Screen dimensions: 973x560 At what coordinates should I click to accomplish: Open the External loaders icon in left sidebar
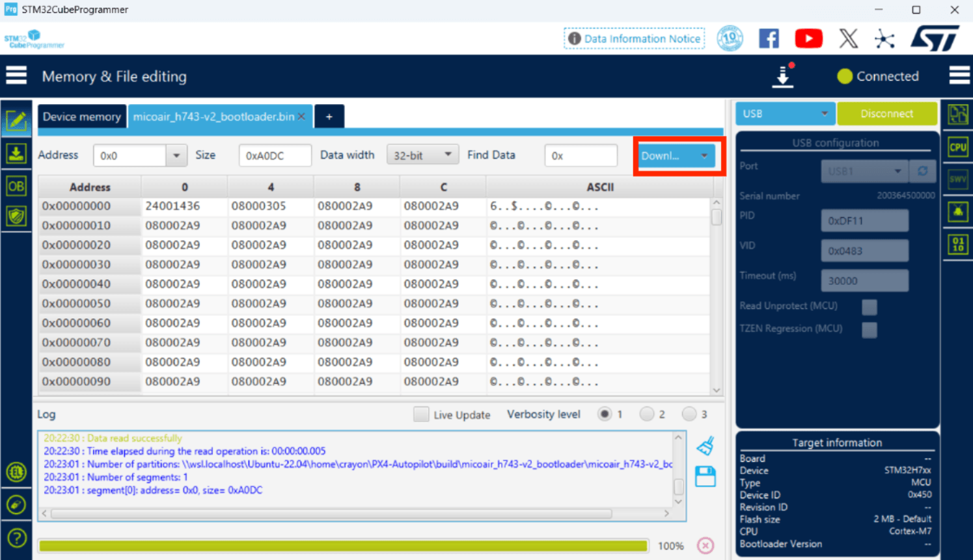click(16, 472)
